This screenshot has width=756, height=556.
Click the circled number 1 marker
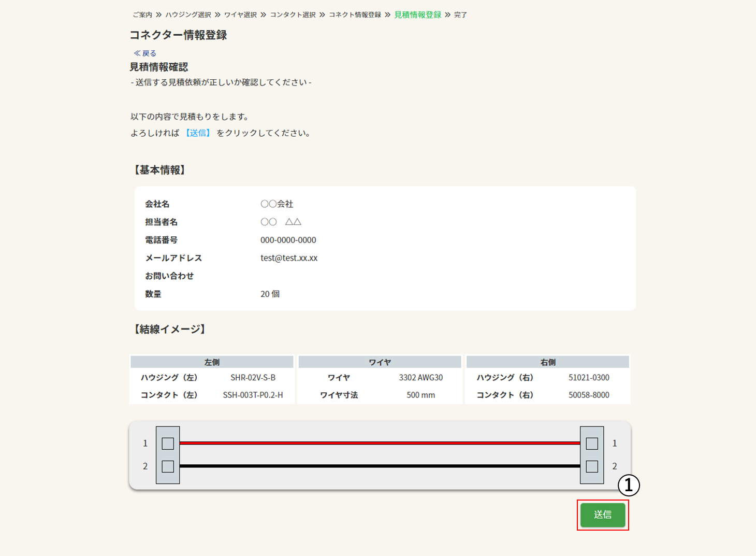tap(629, 486)
